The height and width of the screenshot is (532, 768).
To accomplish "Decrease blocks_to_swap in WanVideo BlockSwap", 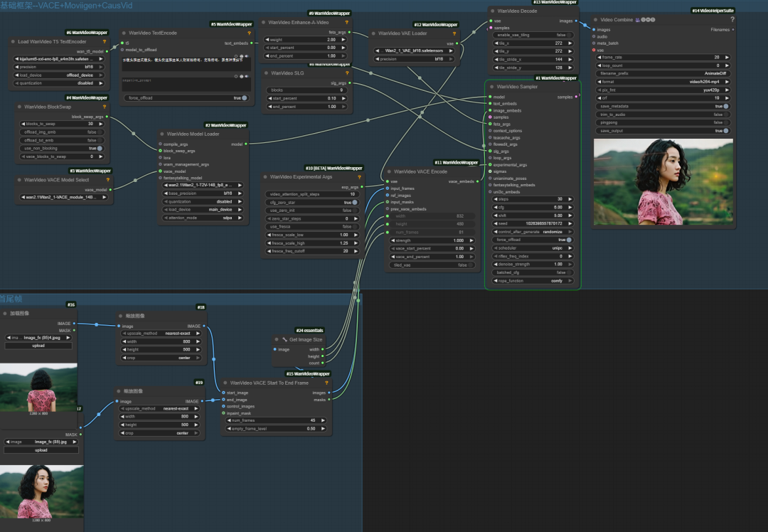I will 23,124.
